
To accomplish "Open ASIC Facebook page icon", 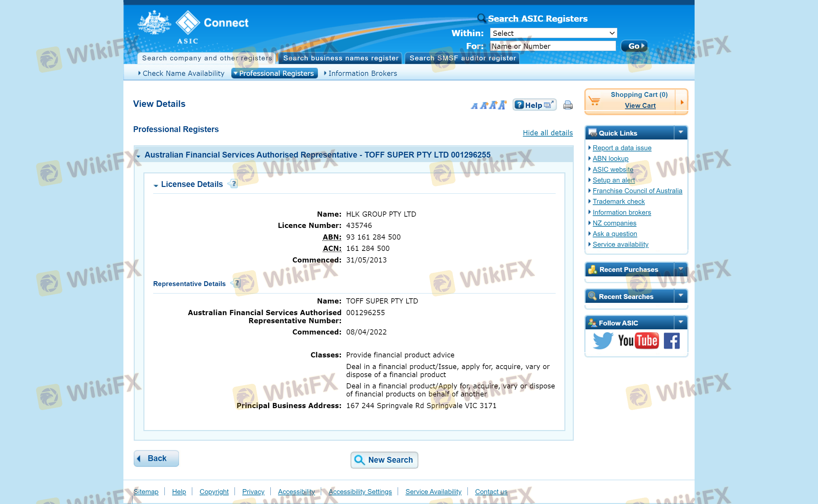I will coord(671,340).
